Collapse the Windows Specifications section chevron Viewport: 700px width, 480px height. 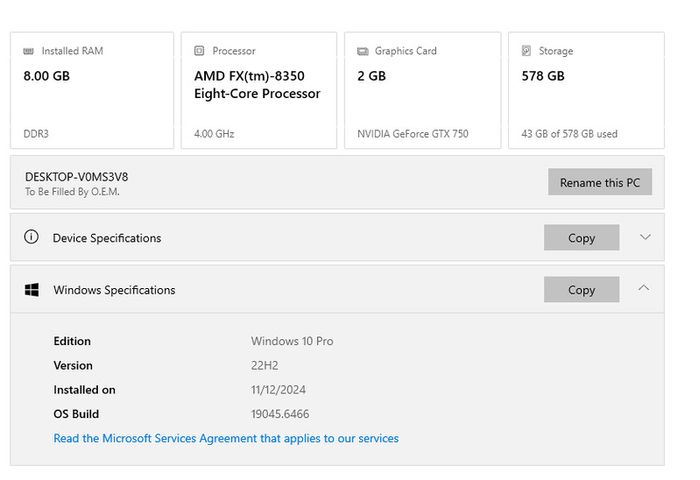644,288
